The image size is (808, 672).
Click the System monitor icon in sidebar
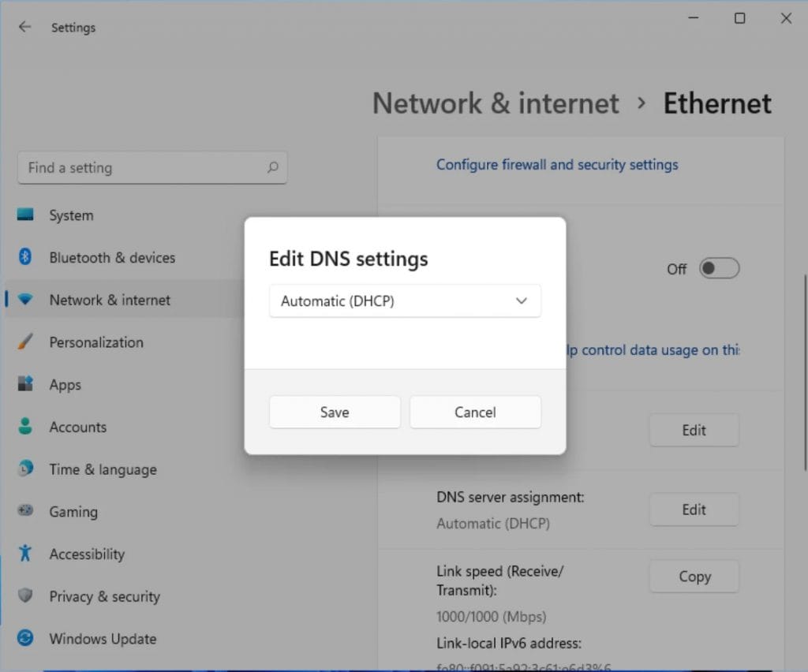click(x=25, y=215)
